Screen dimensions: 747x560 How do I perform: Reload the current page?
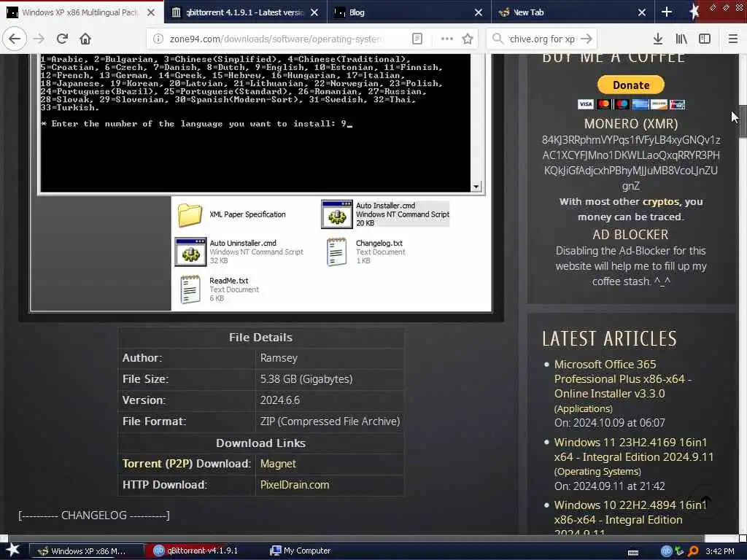click(62, 39)
